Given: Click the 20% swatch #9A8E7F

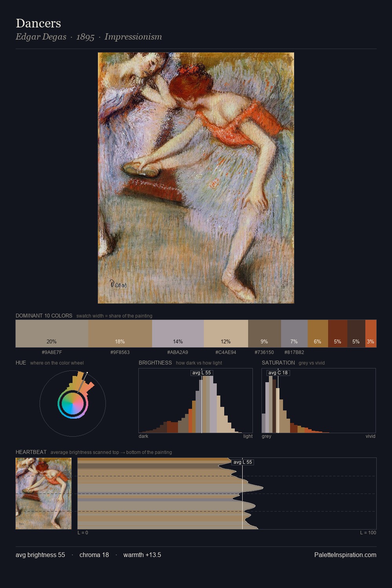Looking at the screenshot, I should click(x=52, y=334).
